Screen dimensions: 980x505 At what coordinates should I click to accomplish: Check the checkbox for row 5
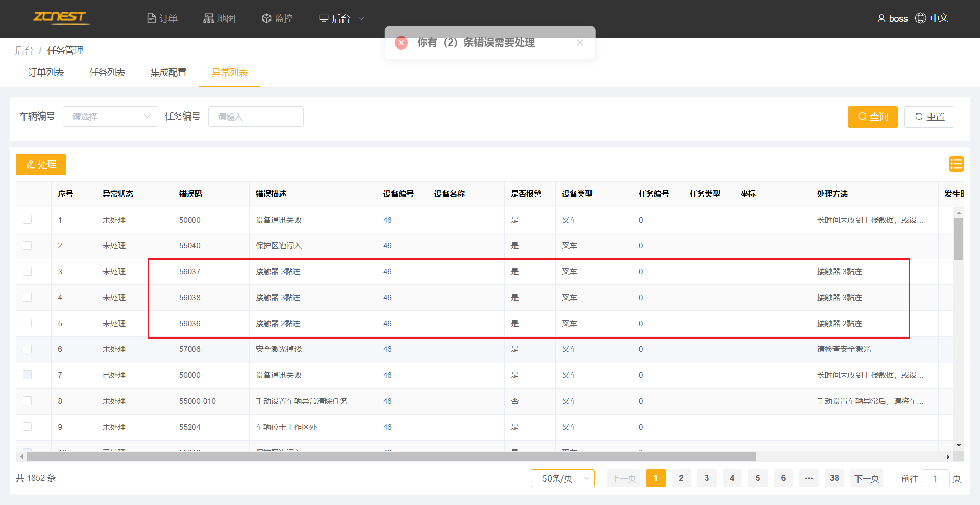(x=28, y=323)
